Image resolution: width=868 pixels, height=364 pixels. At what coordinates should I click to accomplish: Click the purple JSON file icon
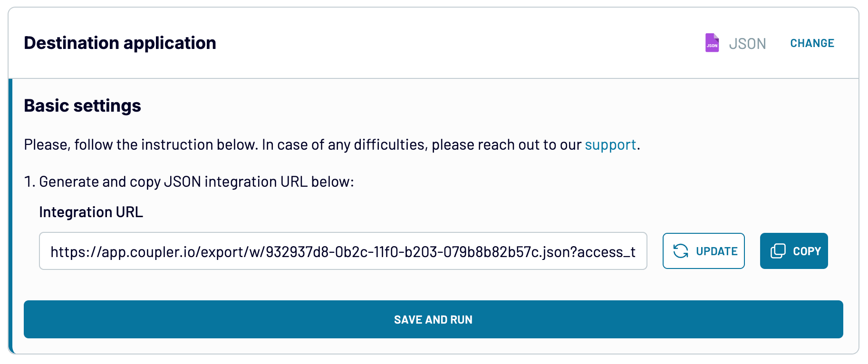[x=712, y=43]
